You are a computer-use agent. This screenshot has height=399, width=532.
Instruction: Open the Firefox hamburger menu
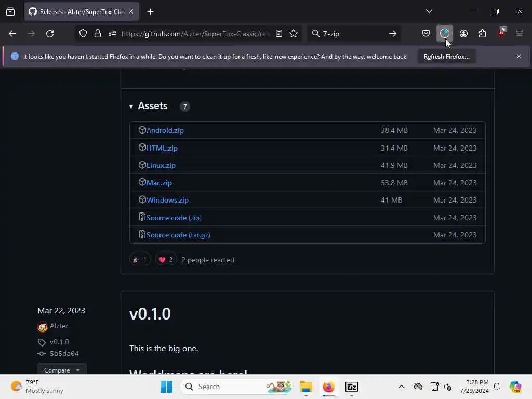(x=519, y=33)
